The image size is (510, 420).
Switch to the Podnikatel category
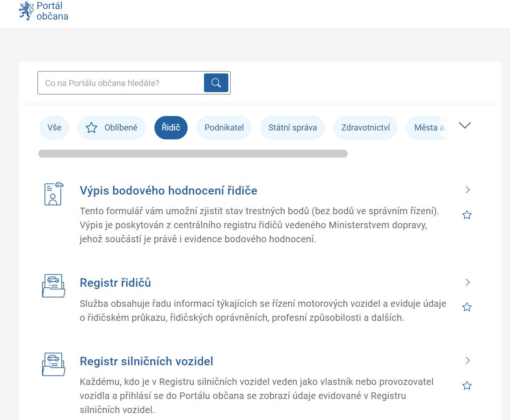pos(224,128)
